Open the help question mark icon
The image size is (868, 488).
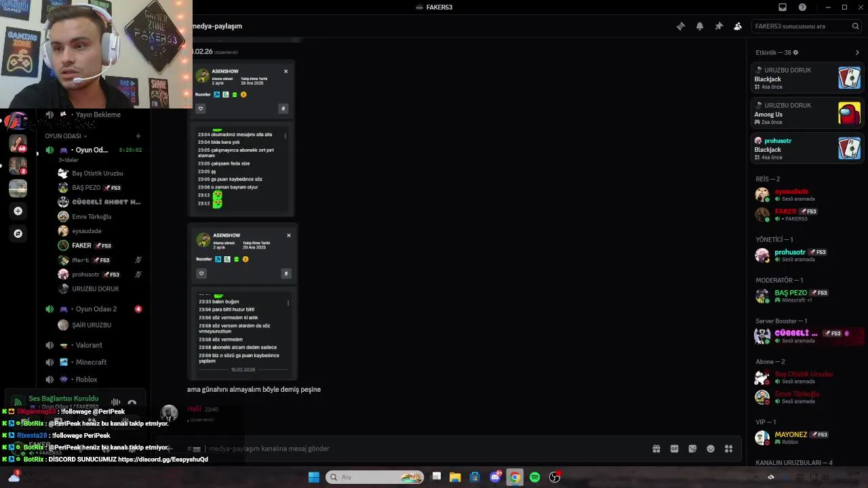803,7
